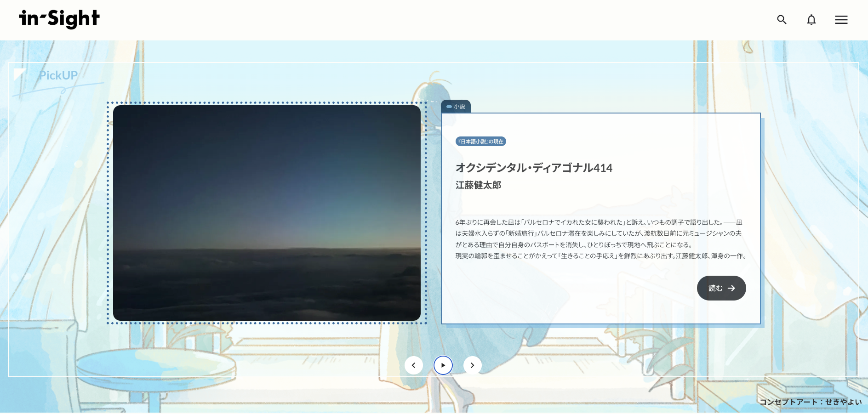Image resolution: width=868 pixels, height=414 pixels.
Task: Open the search magnifier icon
Action: click(x=782, y=20)
